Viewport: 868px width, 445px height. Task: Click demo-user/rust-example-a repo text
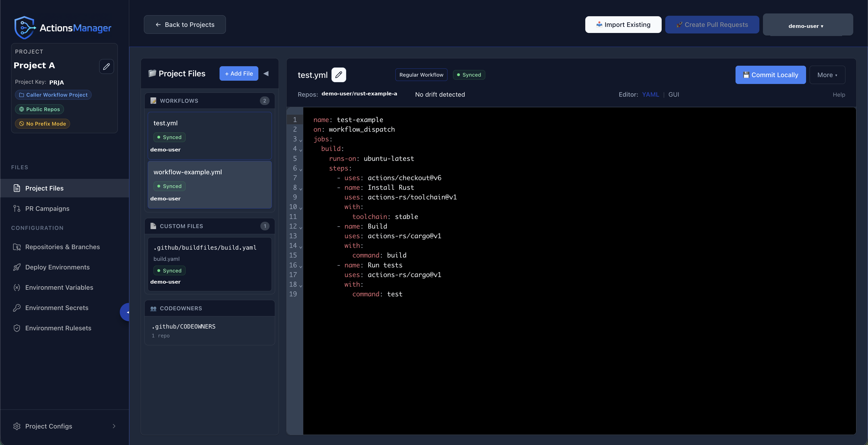click(x=359, y=94)
